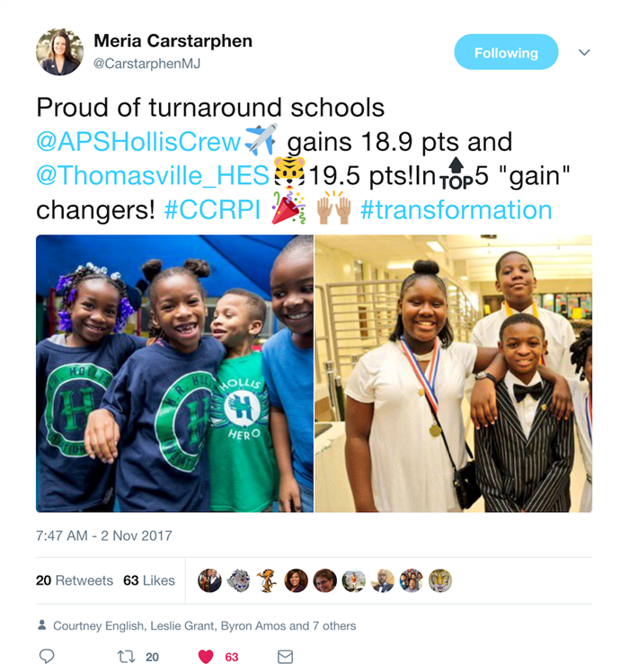Open the direct message envelope icon
The height and width of the screenshot is (672, 629).
click(x=285, y=657)
